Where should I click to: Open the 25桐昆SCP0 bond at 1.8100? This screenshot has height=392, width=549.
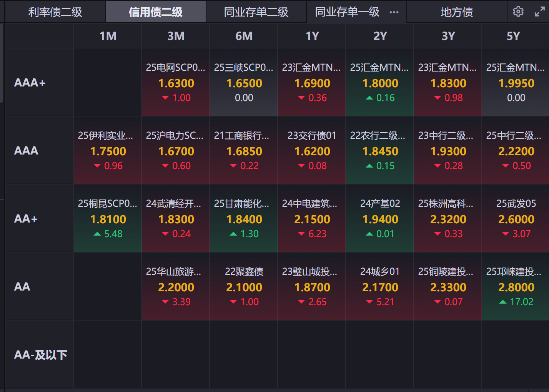[108, 219]
